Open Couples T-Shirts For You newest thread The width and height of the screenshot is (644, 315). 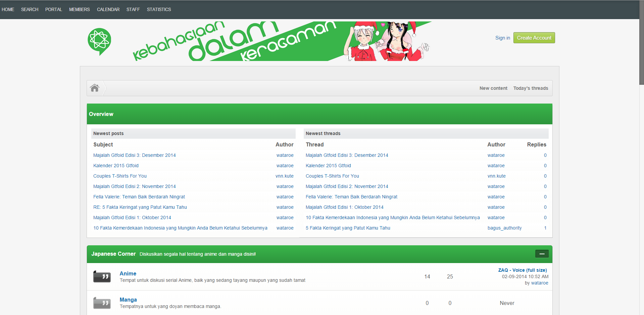pyautogui.click(x=332, y=176)
